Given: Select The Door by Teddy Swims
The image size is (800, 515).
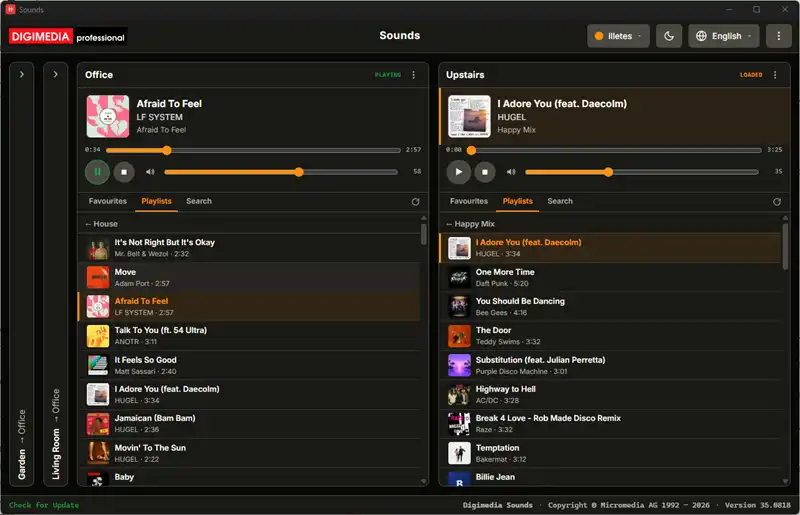Looking at the screenshot, I should (610, 336).
